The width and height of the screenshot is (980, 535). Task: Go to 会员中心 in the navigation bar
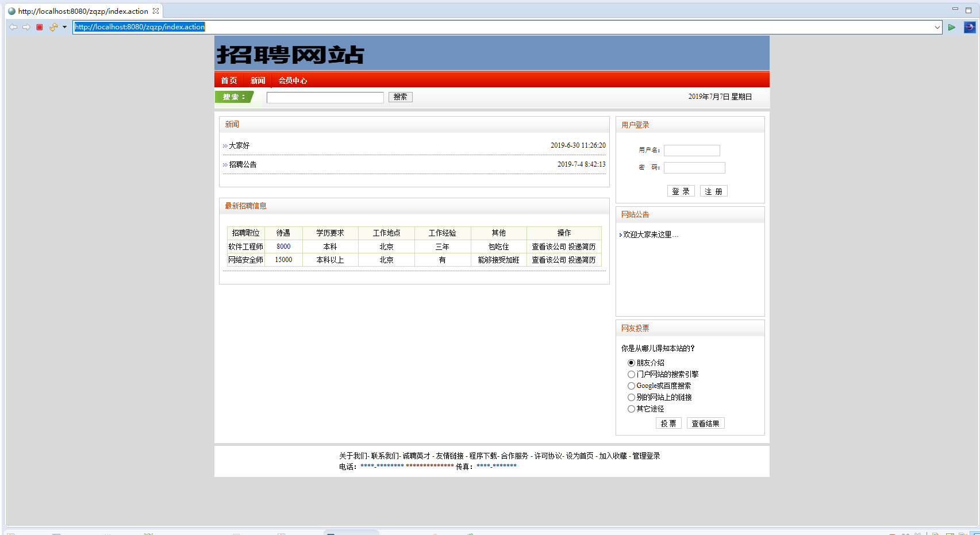[293, 80]
